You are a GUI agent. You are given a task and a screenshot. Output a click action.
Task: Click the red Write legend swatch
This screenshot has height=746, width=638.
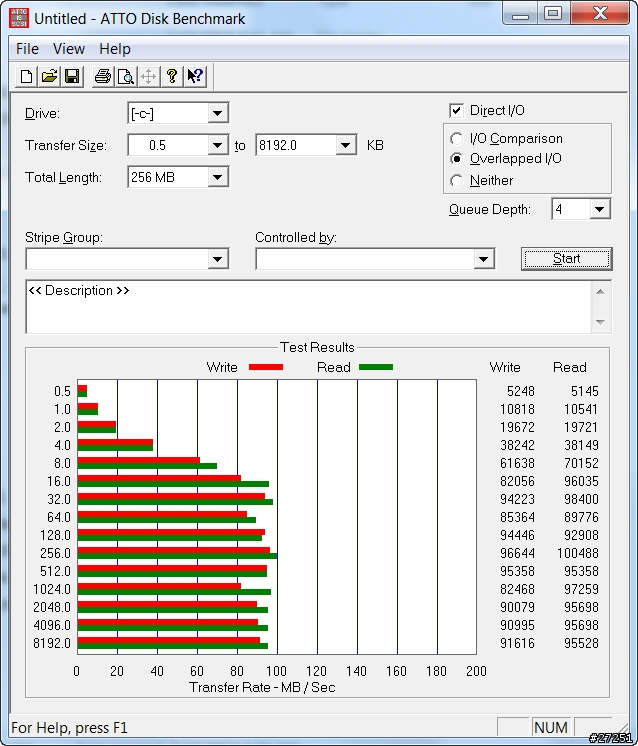click(266, 367)
